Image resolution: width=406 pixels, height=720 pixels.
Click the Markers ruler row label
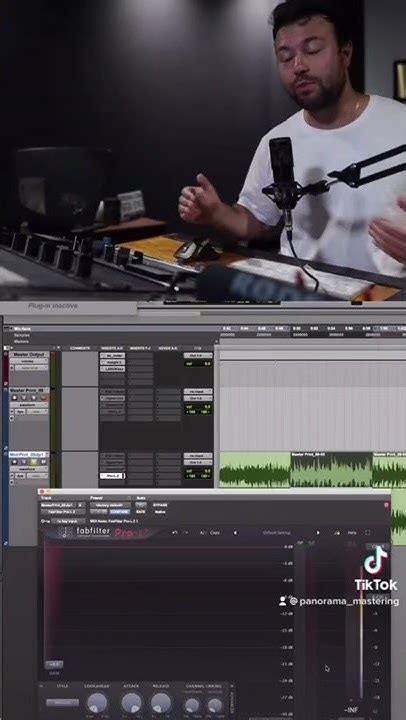22,341
